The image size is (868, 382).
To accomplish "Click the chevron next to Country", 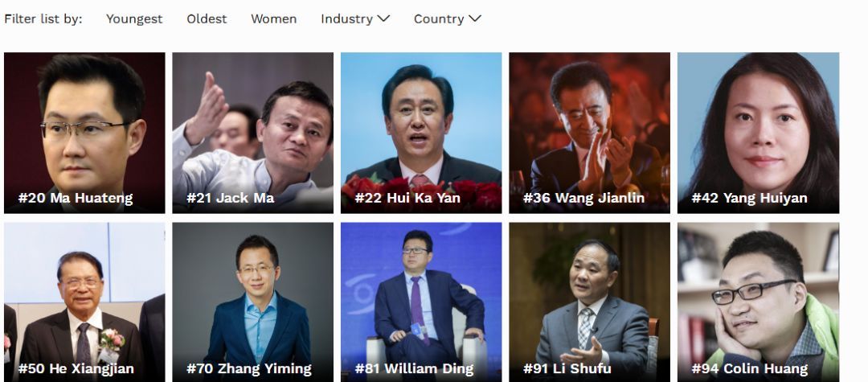I will tap(475, 18).
